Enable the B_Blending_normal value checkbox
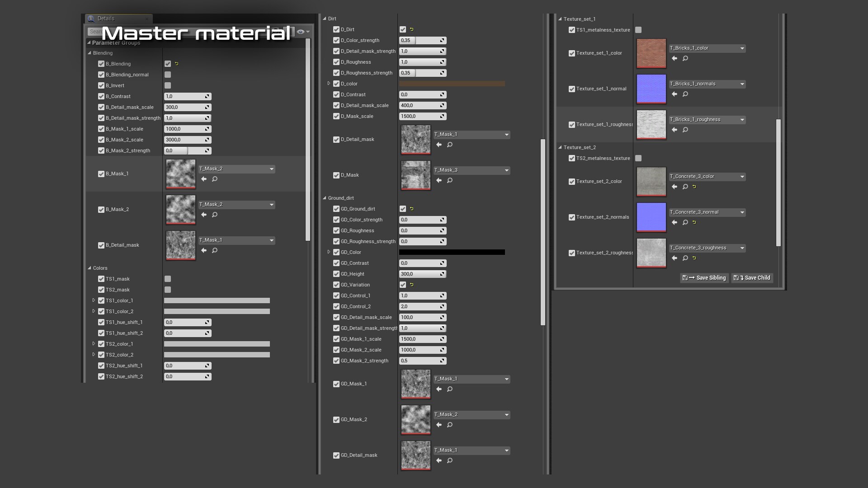The image size is (868, 488). [x=168, y=75]
